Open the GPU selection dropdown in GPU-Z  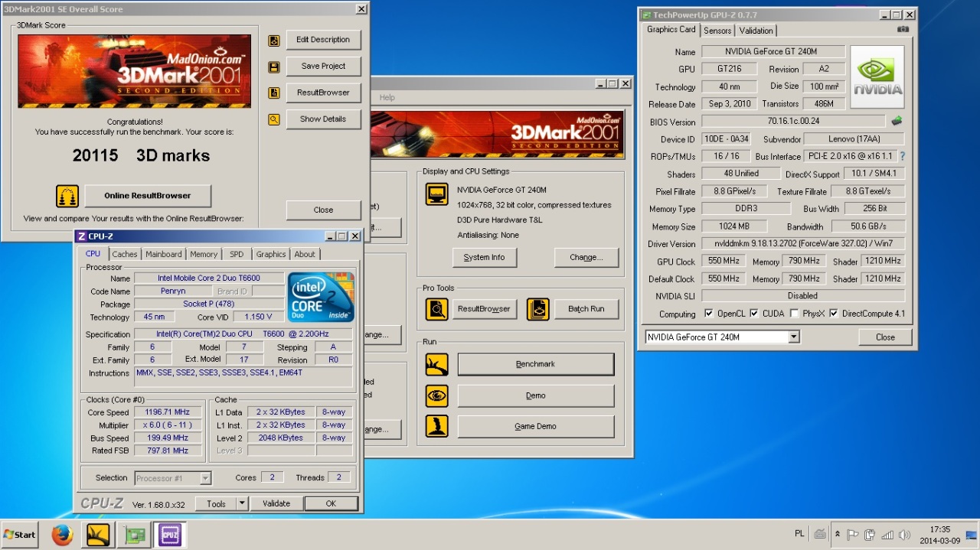(x=794, y=337)
